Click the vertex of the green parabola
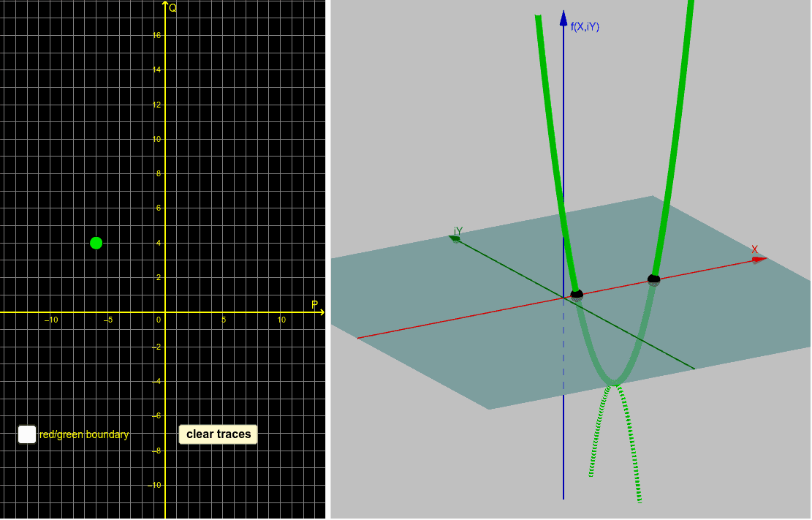The height and width of the screenshot is (520, 812). click(614, 383)
